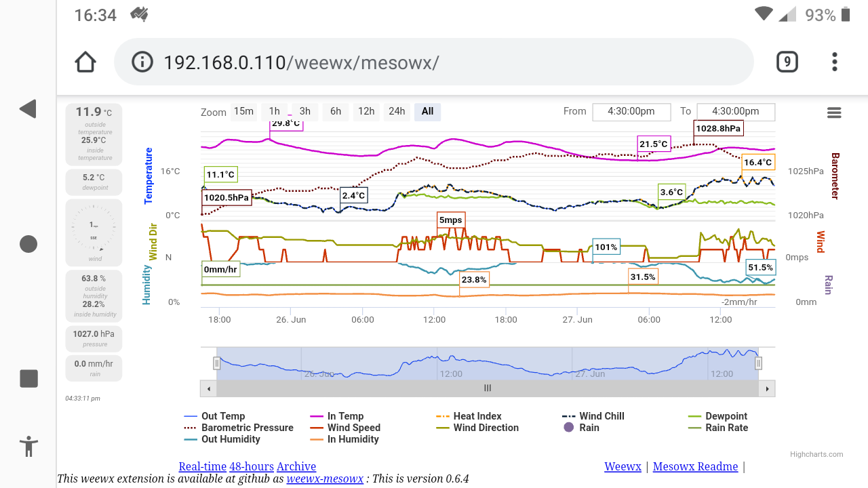Screen dimensions: 868x488
Task: Click the 1028.8hPa chart data label
Action: click(719, 128)
